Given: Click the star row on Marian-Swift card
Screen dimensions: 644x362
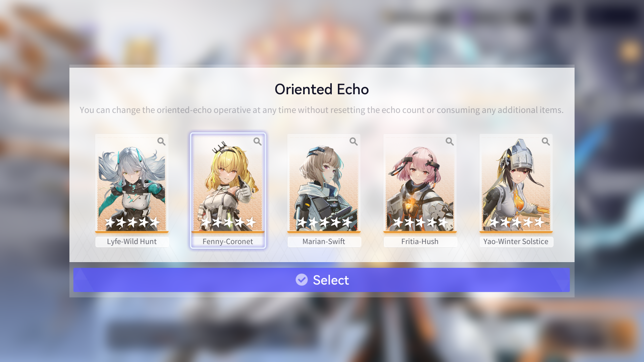Looking at the screenshot, I should pos(324,222).
